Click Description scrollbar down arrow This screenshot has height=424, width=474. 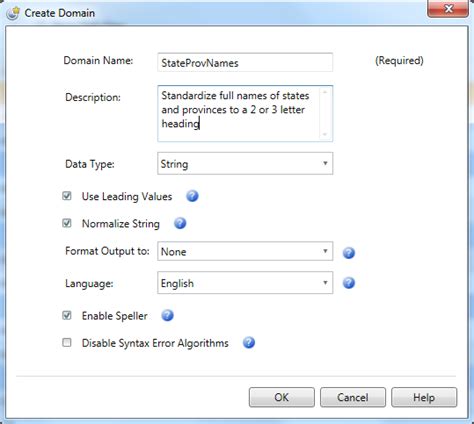click(x=325, y=135)
